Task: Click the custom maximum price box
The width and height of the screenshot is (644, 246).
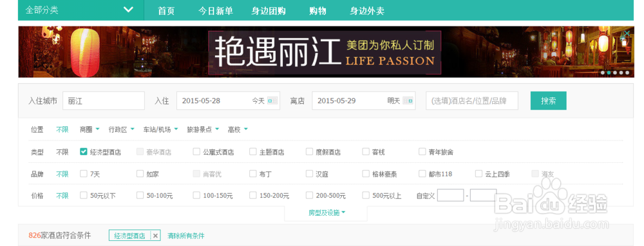Action: click(483, 196)
